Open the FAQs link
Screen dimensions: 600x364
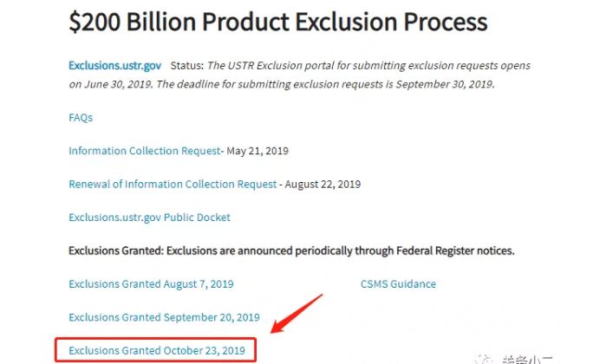click(x=81, y=117)
